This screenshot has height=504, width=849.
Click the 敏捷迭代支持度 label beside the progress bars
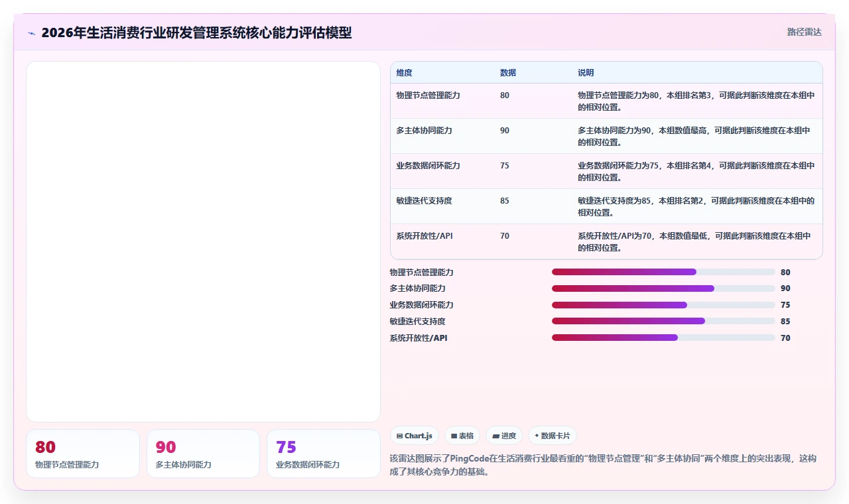418,321
